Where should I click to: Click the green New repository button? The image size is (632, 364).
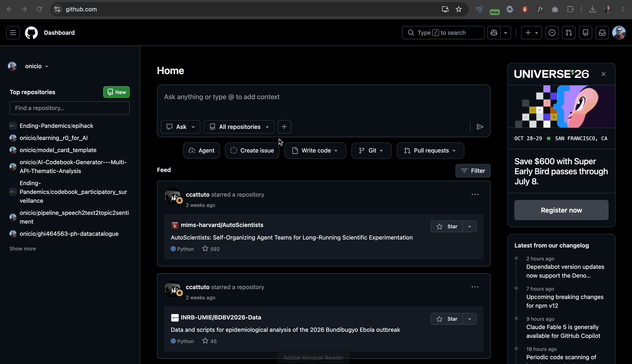tap(116, 92)
